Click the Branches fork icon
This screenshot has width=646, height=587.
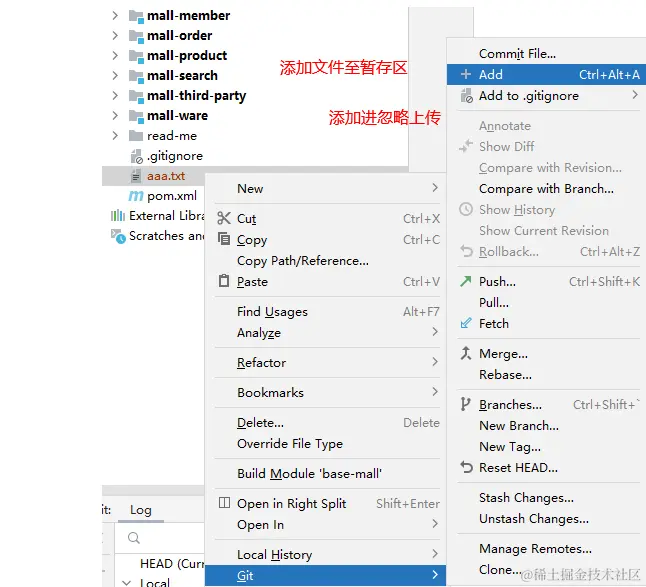point(465,404)
